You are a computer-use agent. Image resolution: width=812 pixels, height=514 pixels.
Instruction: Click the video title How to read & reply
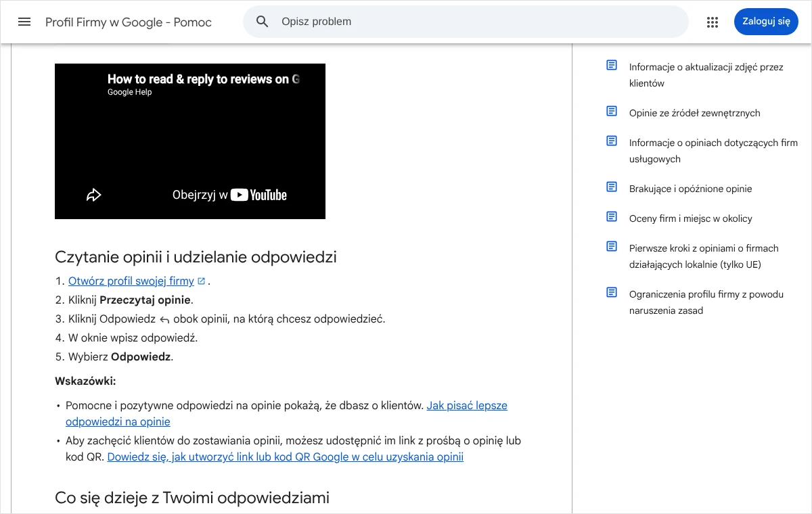tap(203, 79)
